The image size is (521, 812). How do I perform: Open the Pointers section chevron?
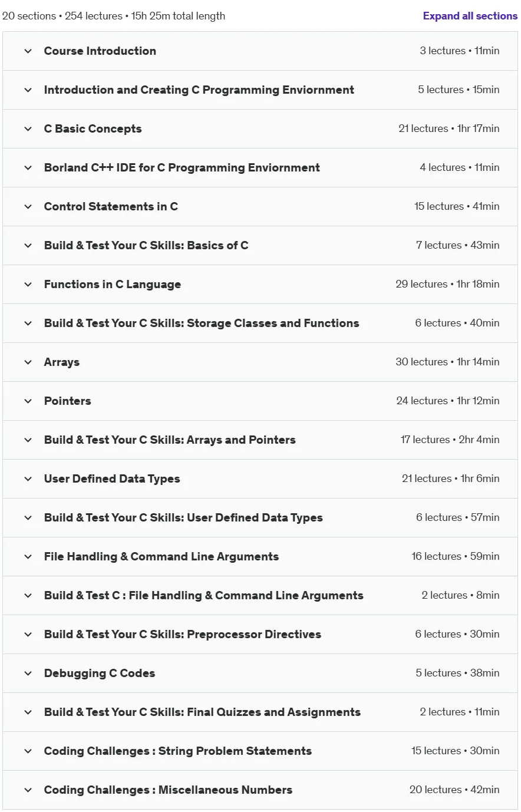tap(28, 401)
